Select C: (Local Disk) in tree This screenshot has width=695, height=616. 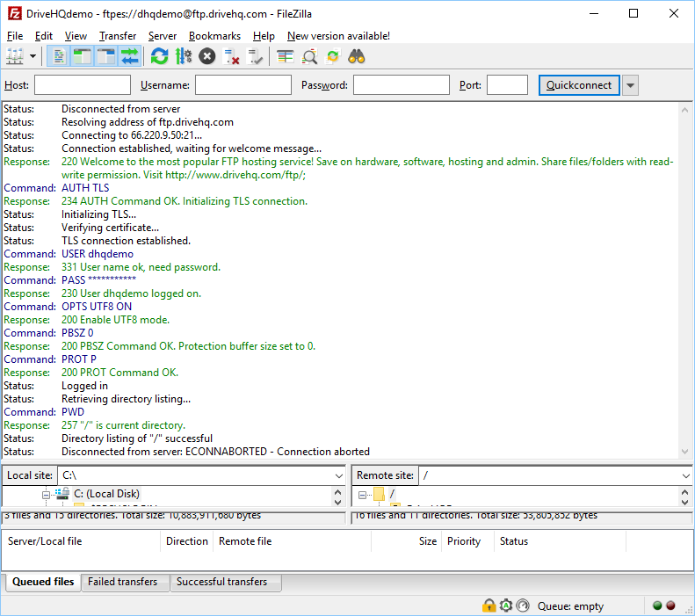(x=106, y=494)
